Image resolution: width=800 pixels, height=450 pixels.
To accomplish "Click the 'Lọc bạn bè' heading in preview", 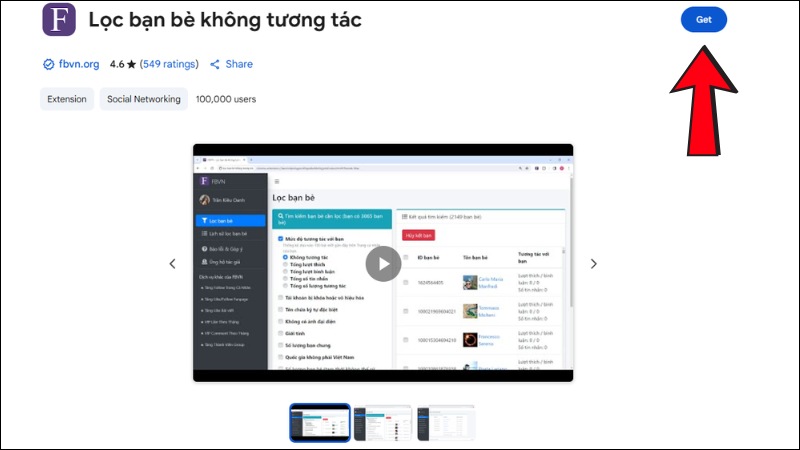I will click(293, 198).
